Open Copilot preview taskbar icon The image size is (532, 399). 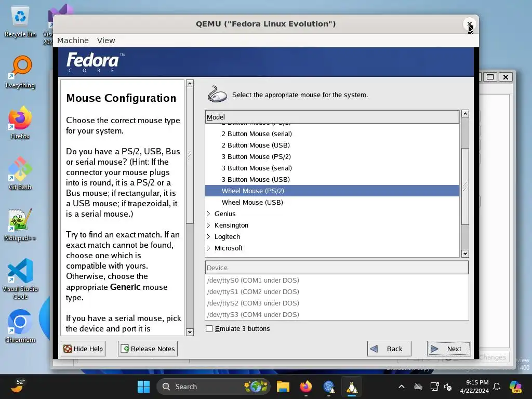click(x=516, y=387)
